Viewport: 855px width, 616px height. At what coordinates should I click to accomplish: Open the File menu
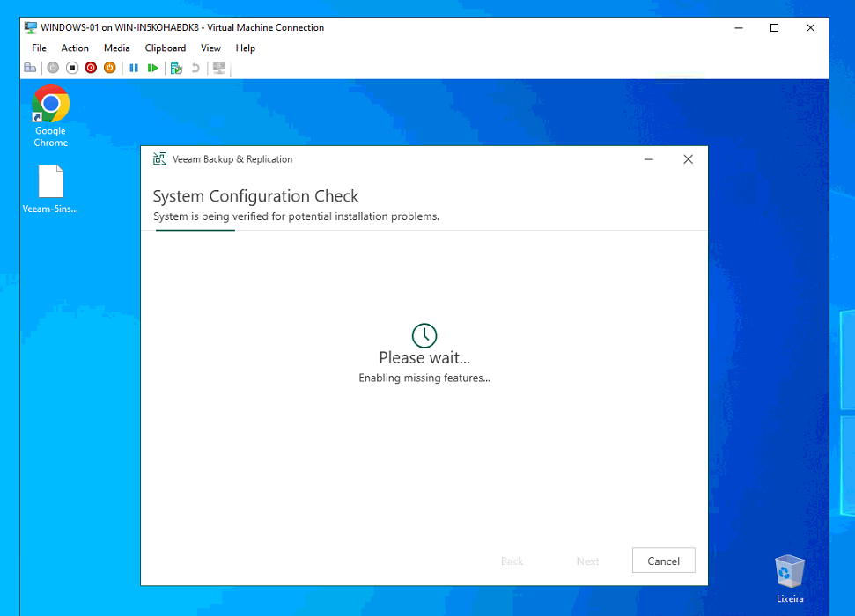pyautogui.click(x=40, y=48)
